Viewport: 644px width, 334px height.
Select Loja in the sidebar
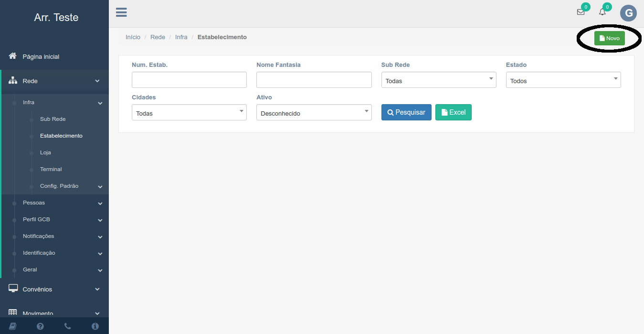(x=45, y=152)
